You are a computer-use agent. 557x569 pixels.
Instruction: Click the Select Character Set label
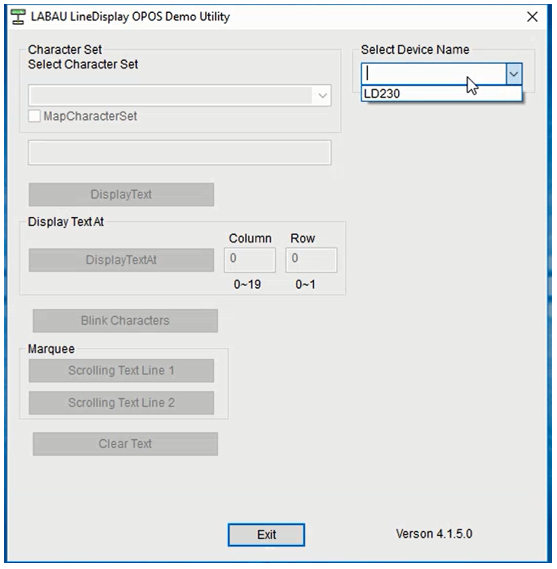83,65
